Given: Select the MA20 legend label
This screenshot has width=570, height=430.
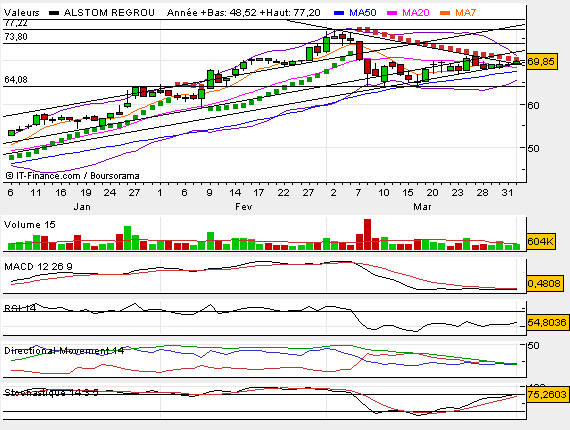Looking at the screenshot, I should pos(416,13).
